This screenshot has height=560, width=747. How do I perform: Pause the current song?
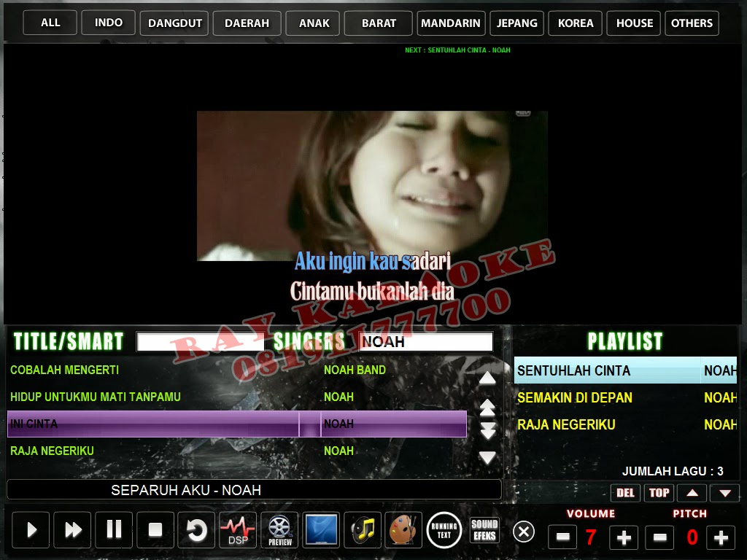coord(114,529)
